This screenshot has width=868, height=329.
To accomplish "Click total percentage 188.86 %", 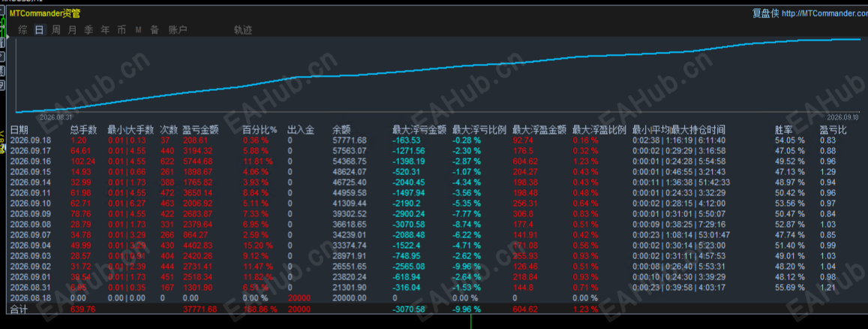I will tap(260, 309).
